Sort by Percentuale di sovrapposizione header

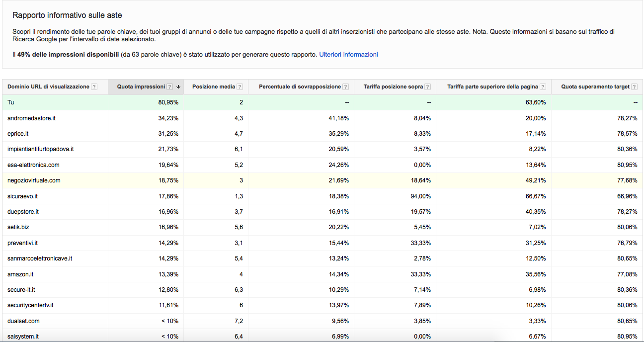300,86
